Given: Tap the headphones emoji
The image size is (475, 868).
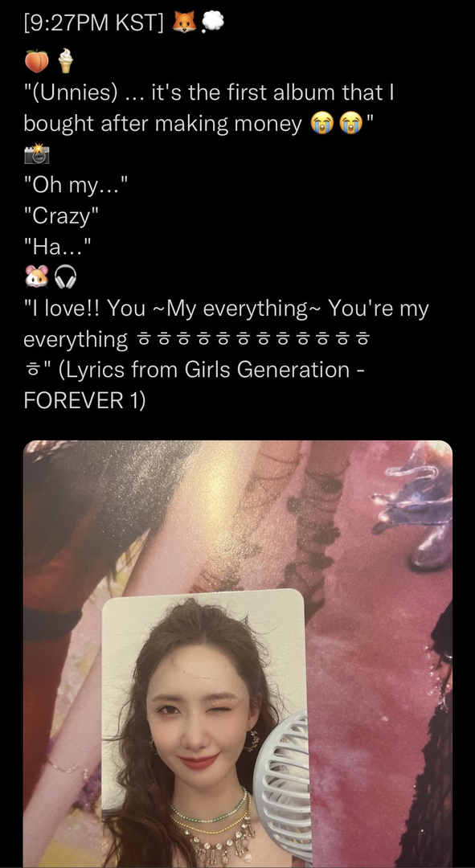Looking at the screenshot, I should (65, 276).
